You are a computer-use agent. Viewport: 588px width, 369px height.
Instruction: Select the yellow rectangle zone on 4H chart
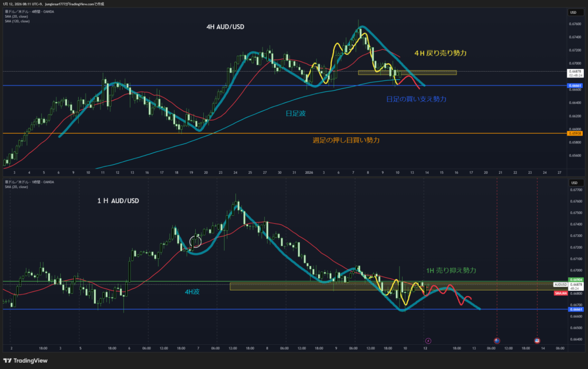point(407,73)
